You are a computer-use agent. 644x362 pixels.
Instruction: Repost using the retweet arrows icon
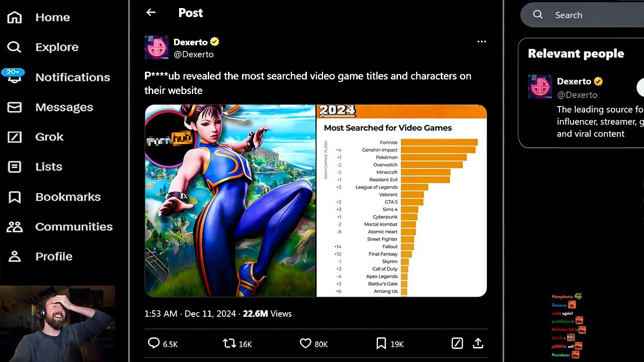pyautogui.click(x=229, y=344)
